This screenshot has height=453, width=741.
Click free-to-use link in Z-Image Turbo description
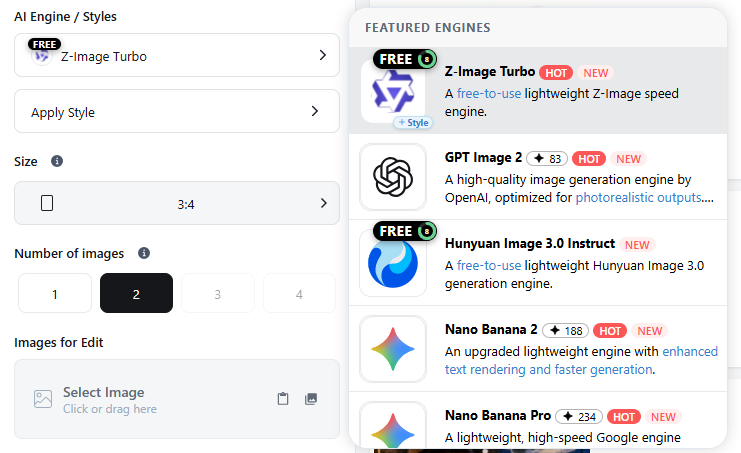point(489,94)
